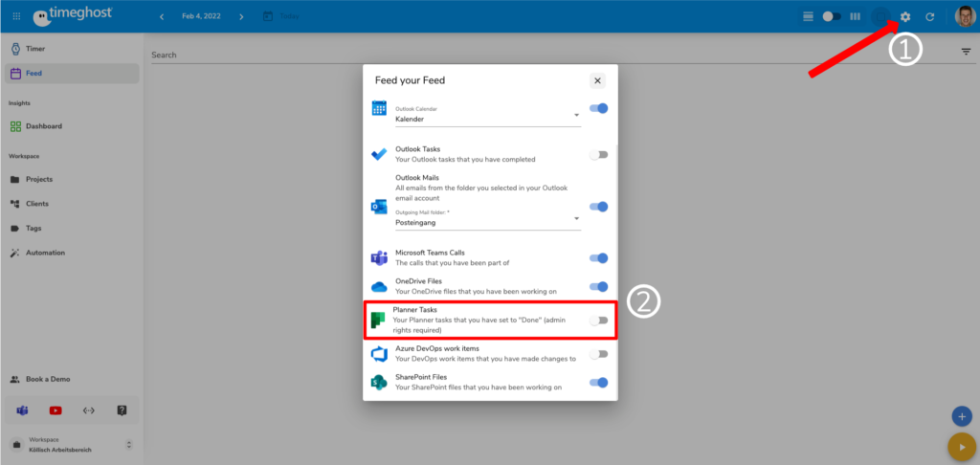
Task: Click the blue plus add button
Action: (x=961, y=416)
